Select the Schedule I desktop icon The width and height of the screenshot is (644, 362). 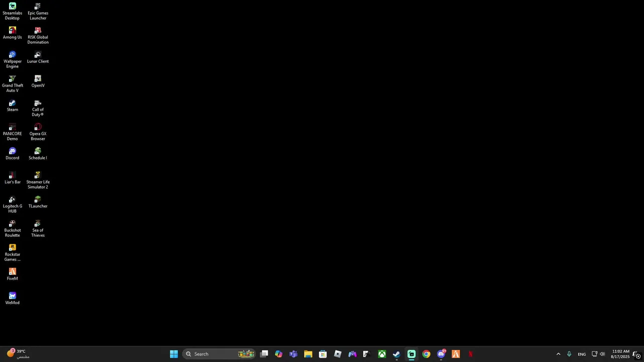click(38, 154)
